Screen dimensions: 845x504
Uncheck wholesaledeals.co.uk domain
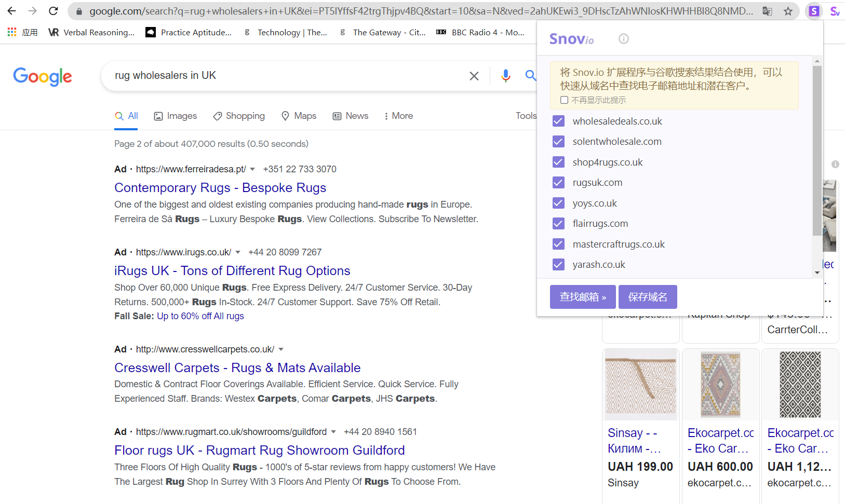pyautogui.click(x=558, y=121)
